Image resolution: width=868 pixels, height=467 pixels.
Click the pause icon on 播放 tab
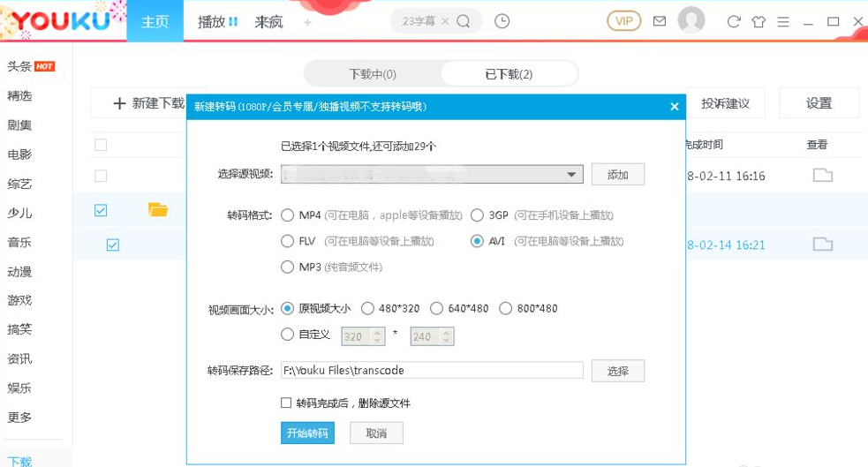pos(233,21)
